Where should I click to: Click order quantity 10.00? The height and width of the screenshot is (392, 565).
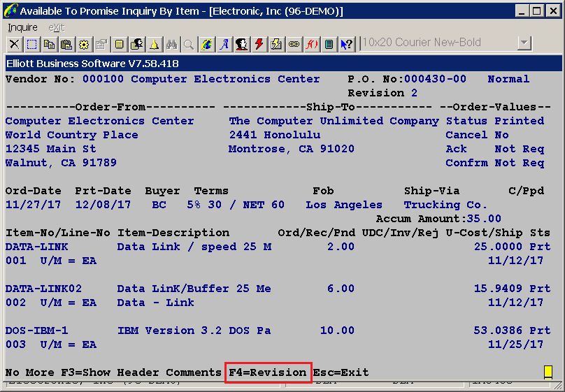point(337,330)
